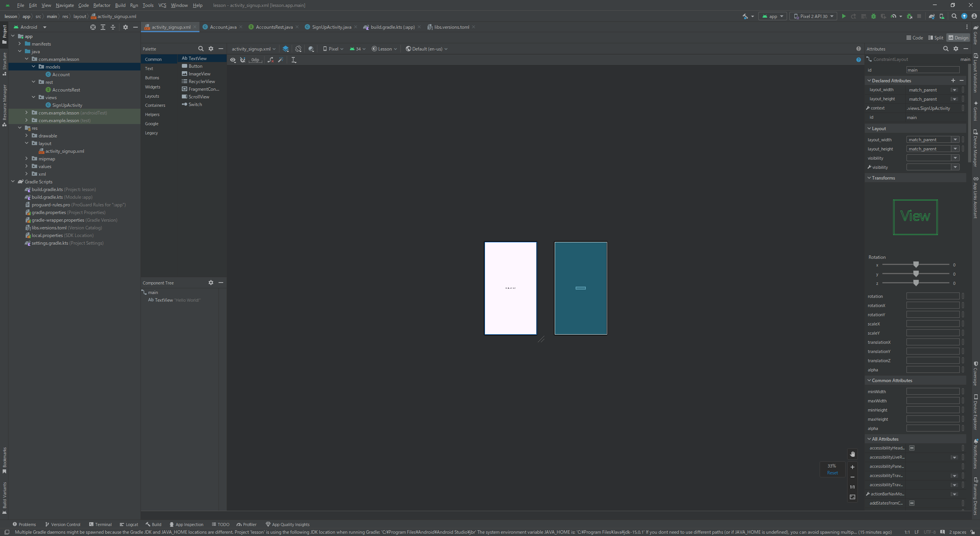This screenshot has height=536, width=980.
Task: Collapse the models folder in project tree
Action: [x=34, y=67]
